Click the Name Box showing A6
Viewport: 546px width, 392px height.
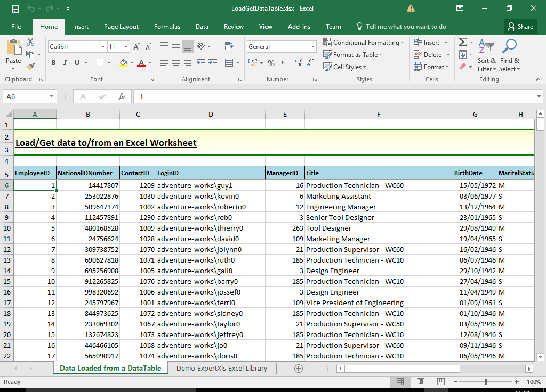click(x=26, y=96)
